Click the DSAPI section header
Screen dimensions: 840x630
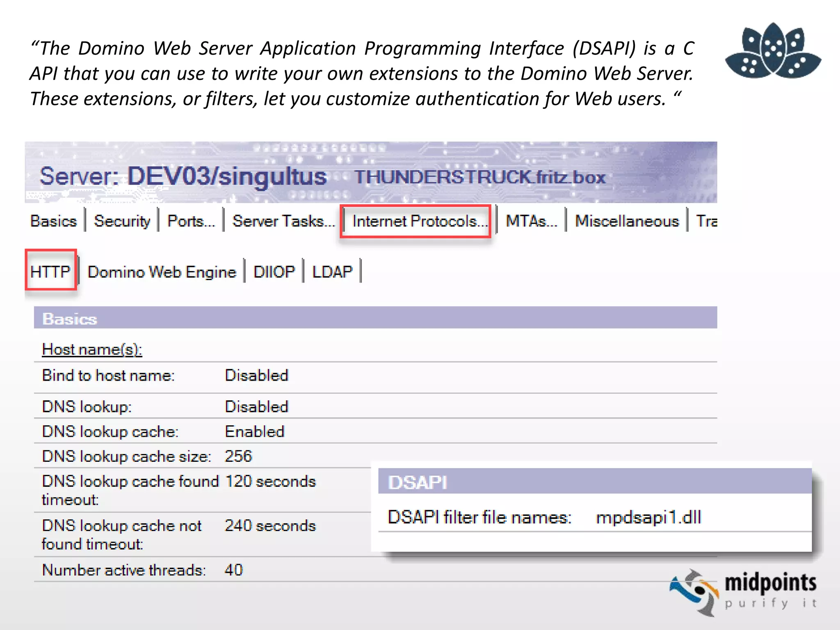595,482
